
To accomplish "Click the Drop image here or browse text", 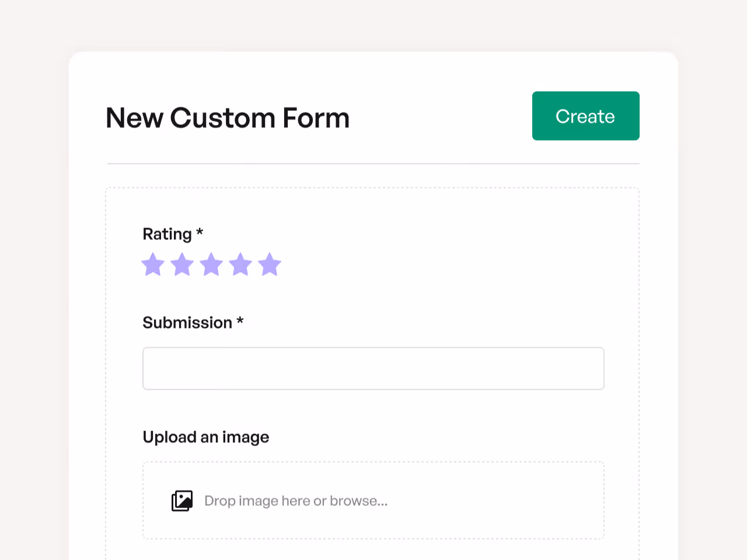I will click(296, 501).
